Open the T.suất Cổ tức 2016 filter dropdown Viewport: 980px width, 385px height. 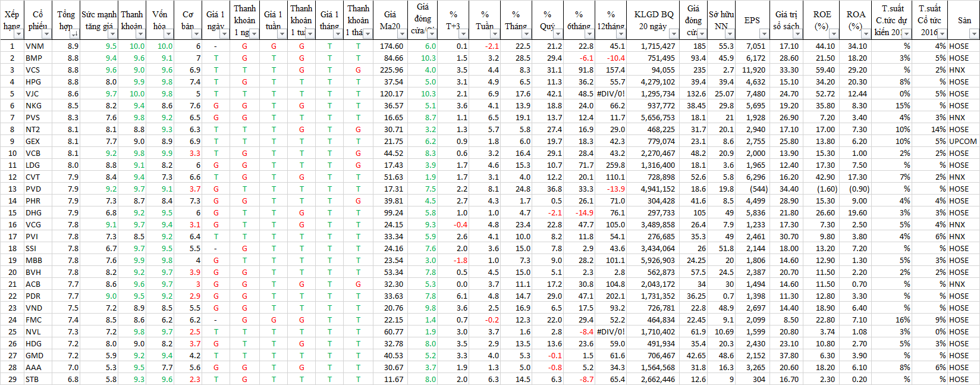point(942,34)
